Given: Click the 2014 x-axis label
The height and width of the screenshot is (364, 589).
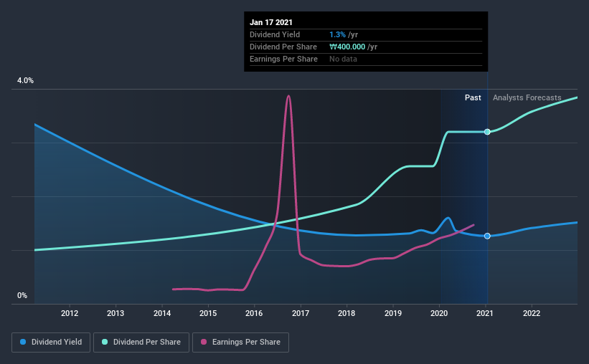Looking at the screenshot, I should coord(162,313).
